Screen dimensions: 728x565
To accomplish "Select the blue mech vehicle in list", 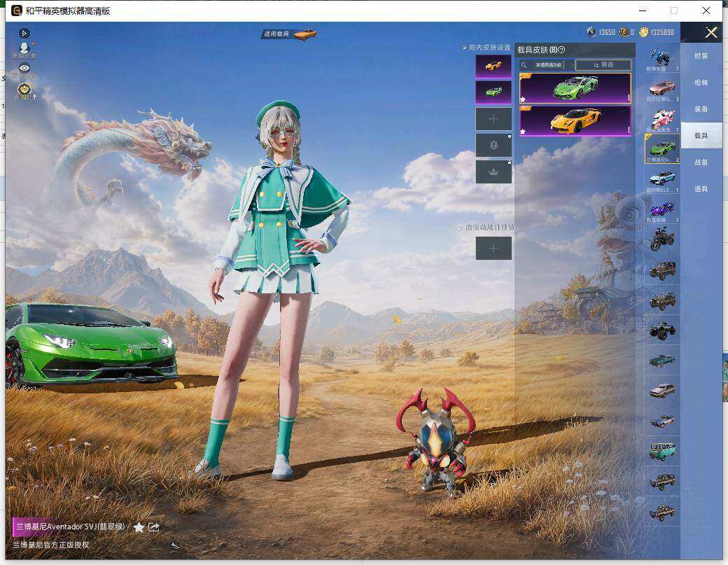I will (662, 59).
